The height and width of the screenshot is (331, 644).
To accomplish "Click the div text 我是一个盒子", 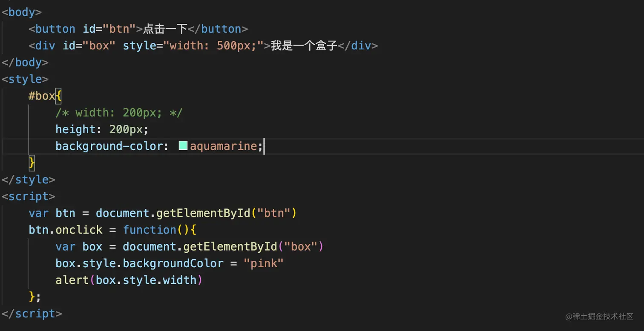I will click(x=304, y=46).
